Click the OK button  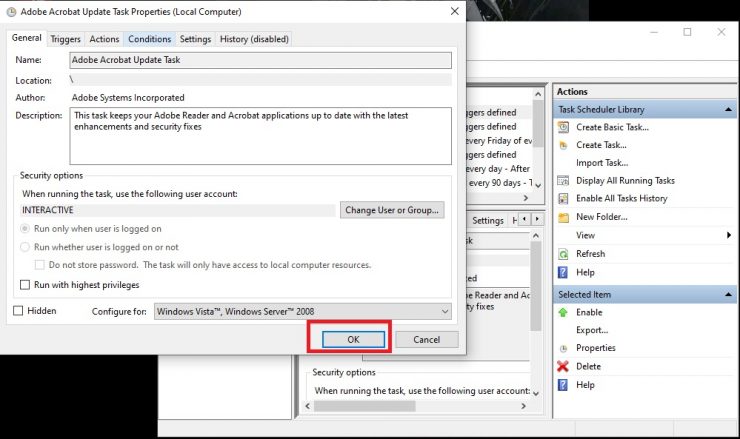point(353,339)
